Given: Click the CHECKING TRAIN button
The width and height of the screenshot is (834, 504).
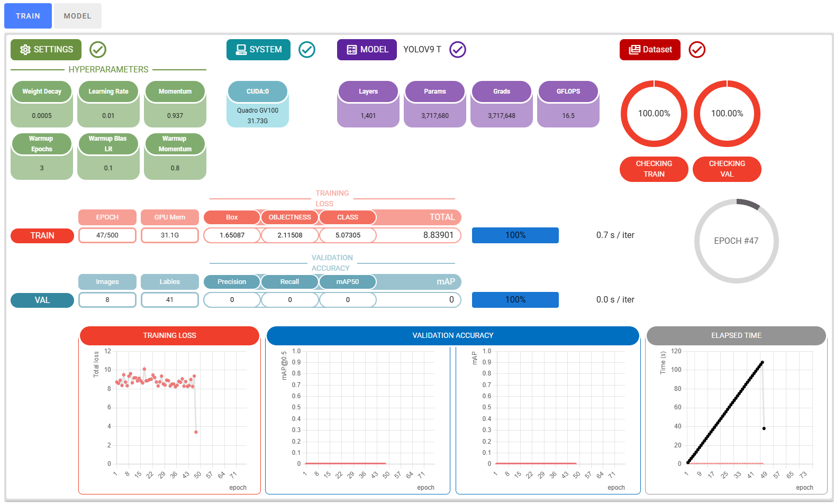Looking at the screenshot, I should click(654, 169).
